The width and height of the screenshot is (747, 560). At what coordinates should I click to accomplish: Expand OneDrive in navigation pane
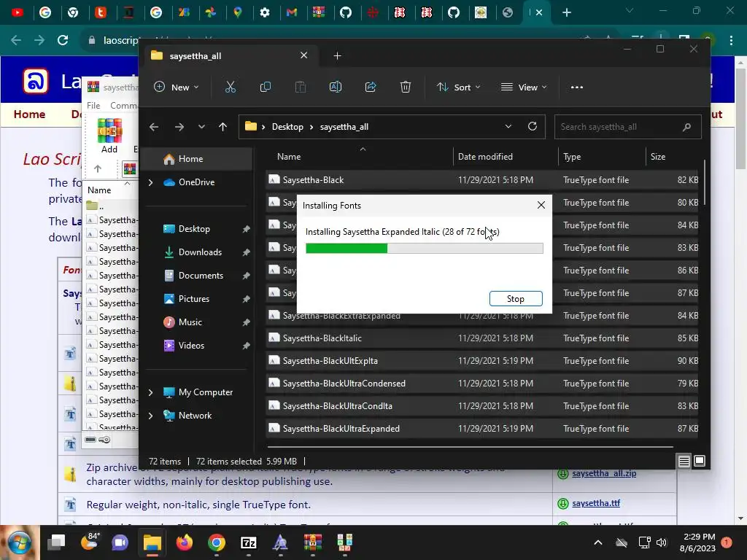tap(150, 182)
